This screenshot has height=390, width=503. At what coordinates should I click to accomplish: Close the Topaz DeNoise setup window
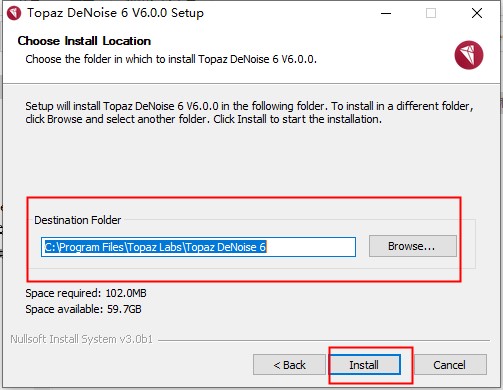(477, 13)
